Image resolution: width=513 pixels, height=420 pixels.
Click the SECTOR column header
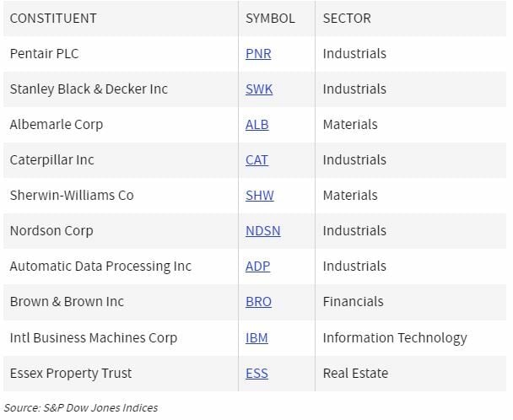point(347,18)
